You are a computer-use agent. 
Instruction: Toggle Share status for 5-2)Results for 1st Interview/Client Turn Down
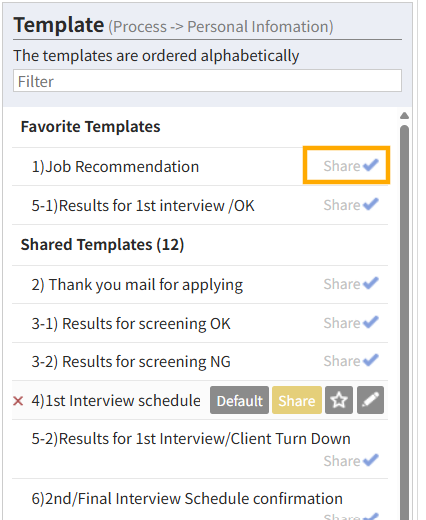(351, 461)
